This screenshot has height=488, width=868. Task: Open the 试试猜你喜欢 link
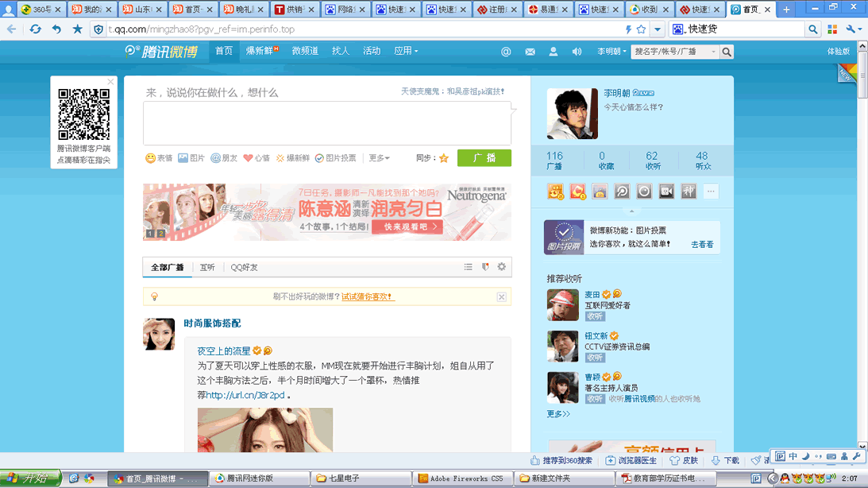click(367, 296)
